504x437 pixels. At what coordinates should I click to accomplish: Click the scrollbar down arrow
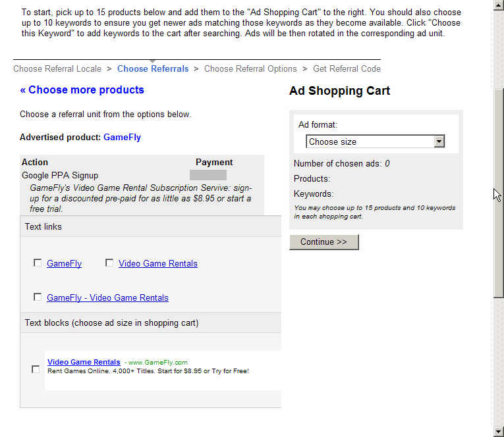pyautogui.click(x=499, y=431)
